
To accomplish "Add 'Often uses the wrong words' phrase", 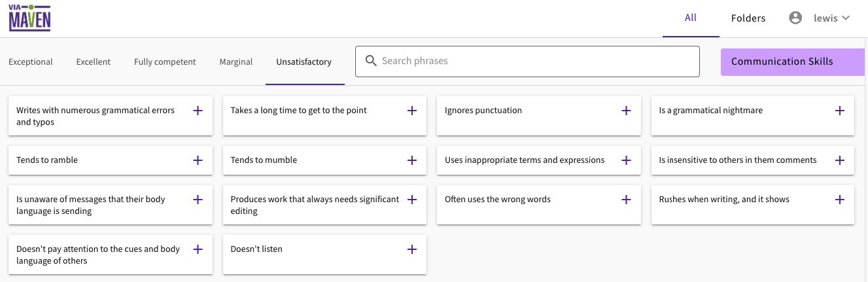I will click(626, 200).
